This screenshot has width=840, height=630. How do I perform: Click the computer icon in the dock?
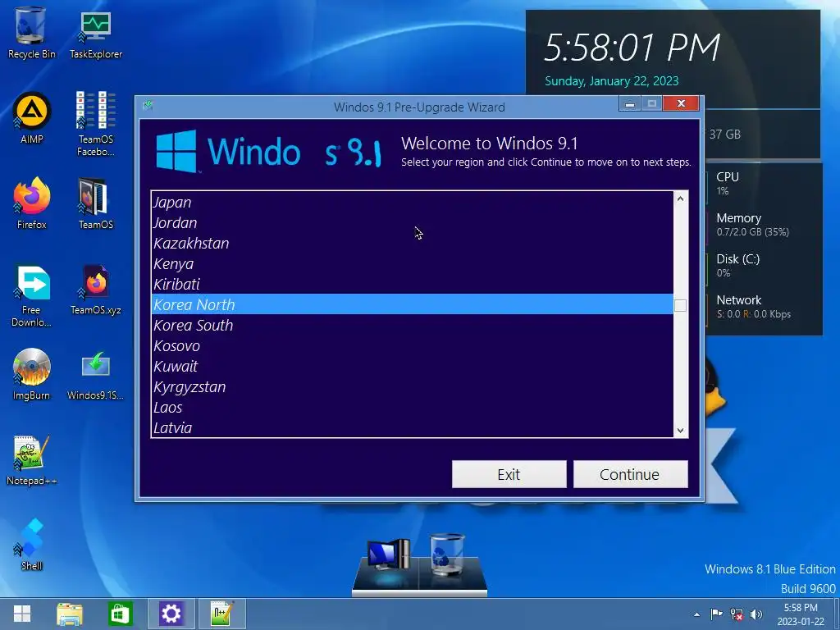(388, 555)
